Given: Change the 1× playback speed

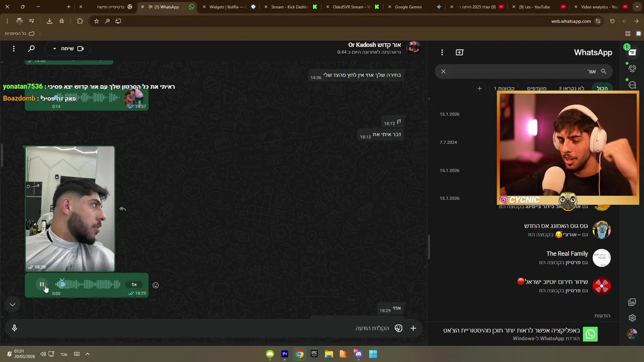Looking at the screenshot, I should (x=134, y=285).
